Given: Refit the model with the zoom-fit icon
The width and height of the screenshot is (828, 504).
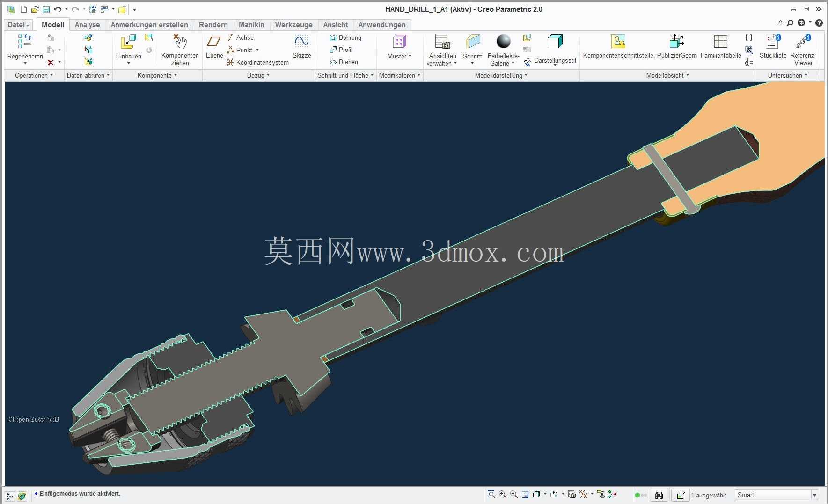Looking at the screenshot, I should click(x=491, y=494).
